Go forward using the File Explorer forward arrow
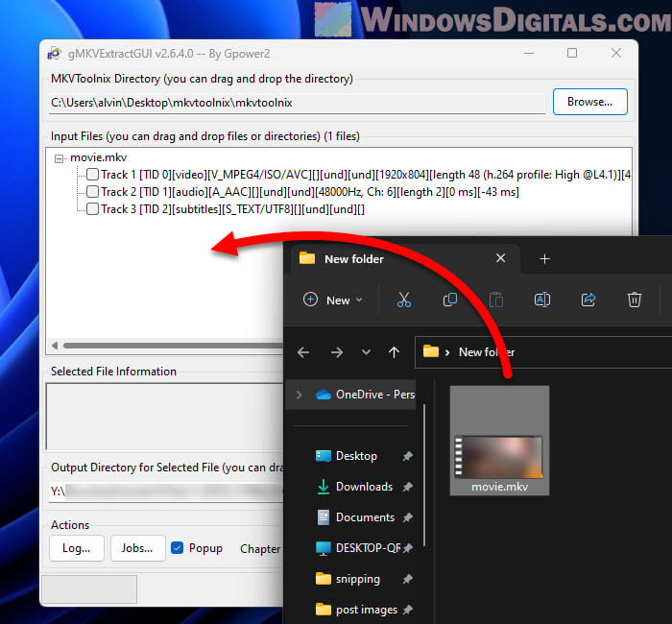The image size is (672, 624). point(337,352)
